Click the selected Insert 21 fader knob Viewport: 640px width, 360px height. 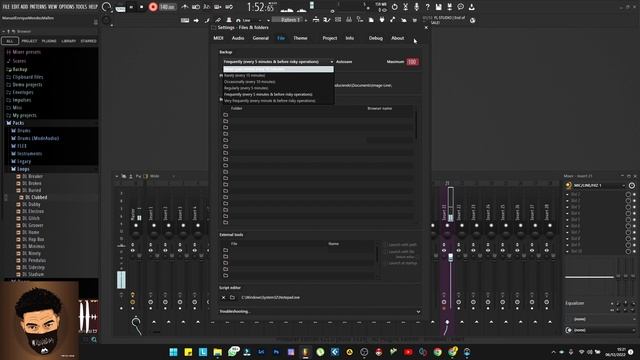click(x=451, y=257)
